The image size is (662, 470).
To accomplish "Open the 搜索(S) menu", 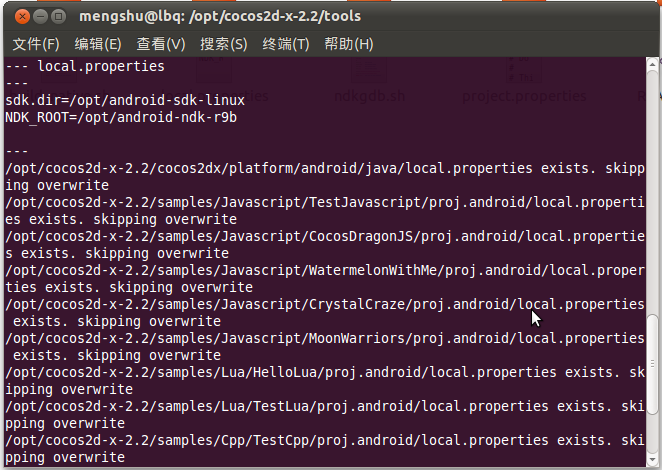I will [x=224, y=44].
